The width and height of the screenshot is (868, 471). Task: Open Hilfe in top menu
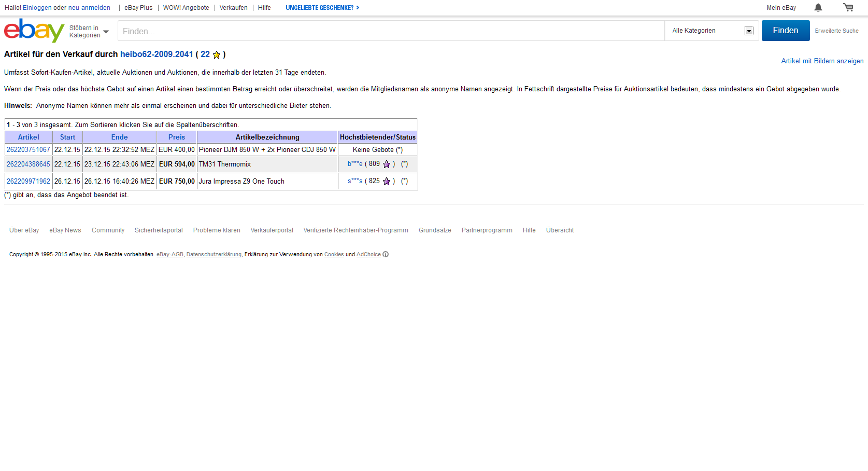coord(264,8)
